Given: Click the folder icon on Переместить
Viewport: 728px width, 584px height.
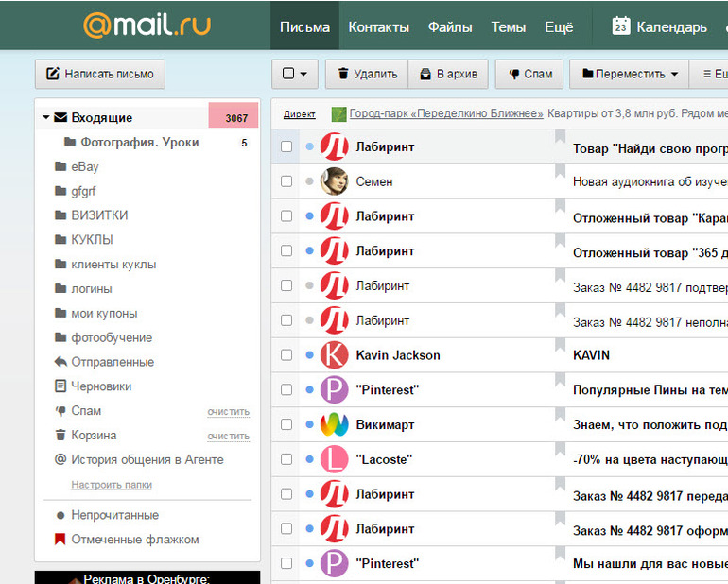Looking at the screenshot, I should [588, 74].
